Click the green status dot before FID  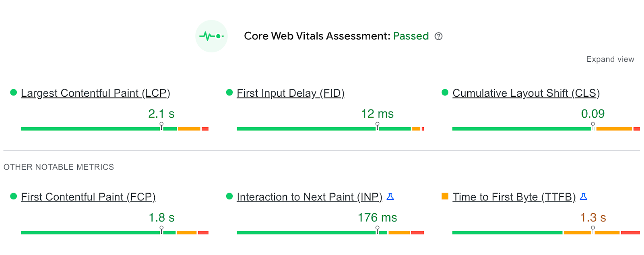tap(229, 92)
